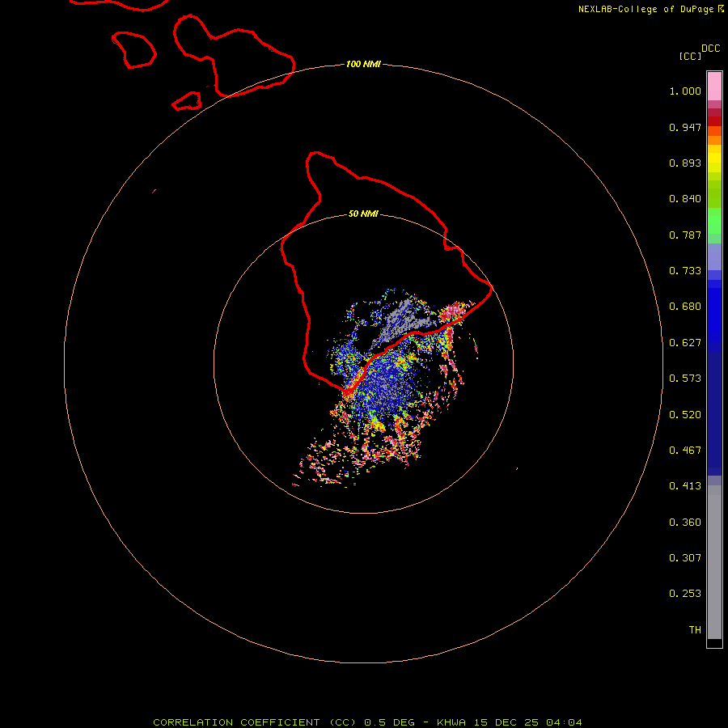Click the 100 NMI range ring label
Viewport: 728px width, 728px height.
363,64
